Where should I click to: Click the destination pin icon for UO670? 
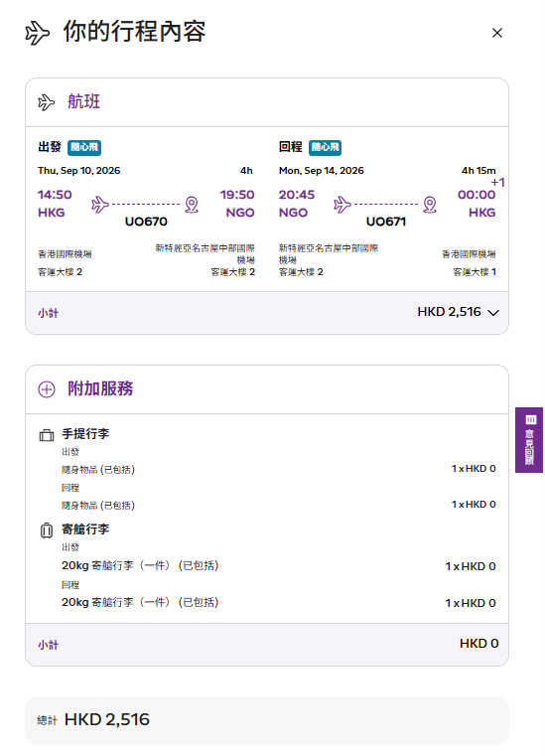192,205
